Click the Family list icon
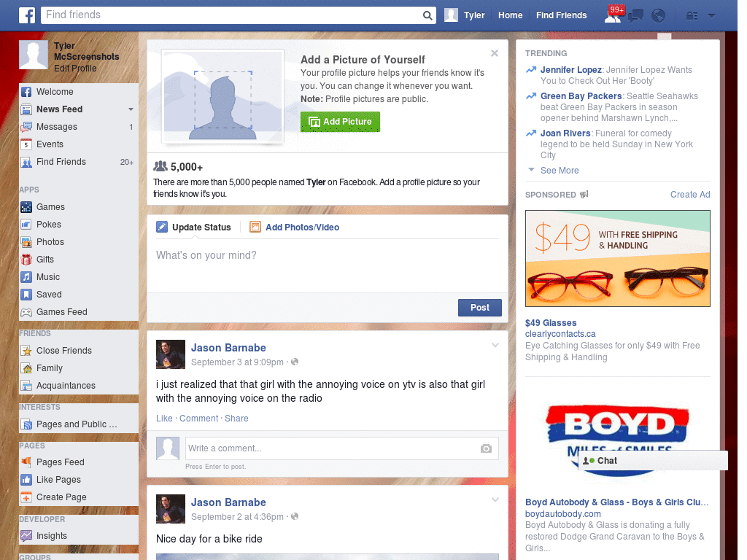747x560 pixels. point(26,368)
